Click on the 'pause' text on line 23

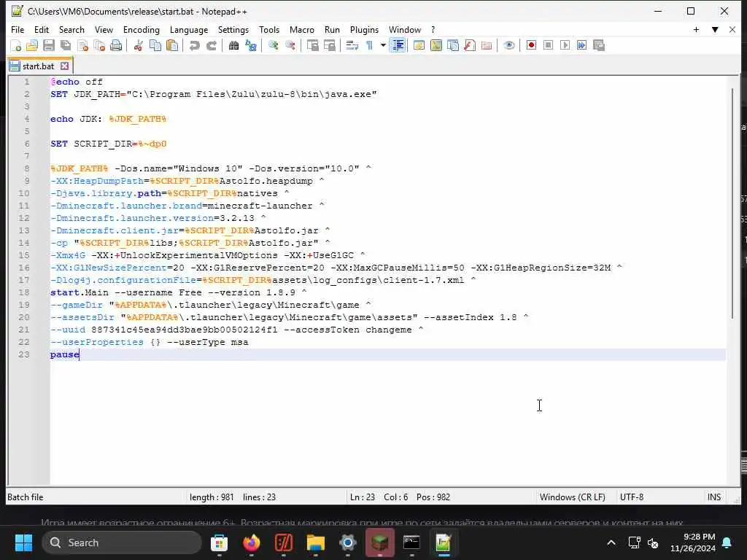(65, 354)
